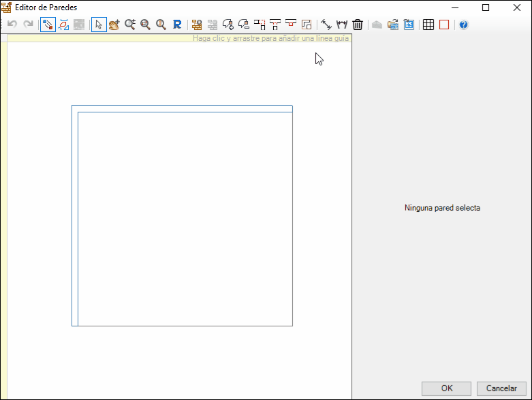Click the redo arrow icon
Viewport: 532px width, 400px height.
point(28,25)
